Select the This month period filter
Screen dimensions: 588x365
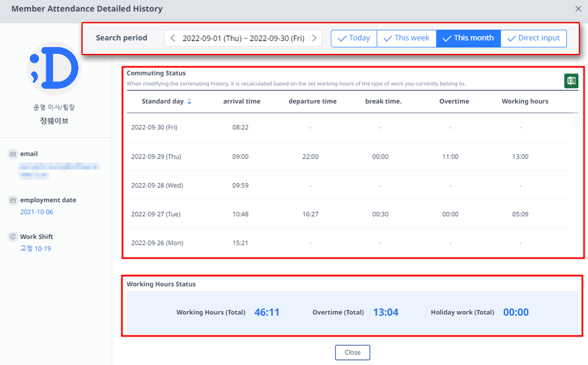coord(469,38)
